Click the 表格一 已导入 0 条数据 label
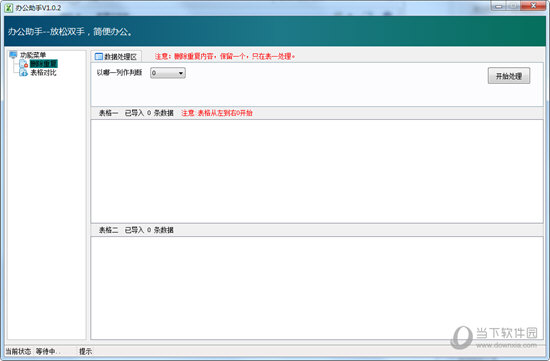The image size is (550, 361). click(136, 113)
